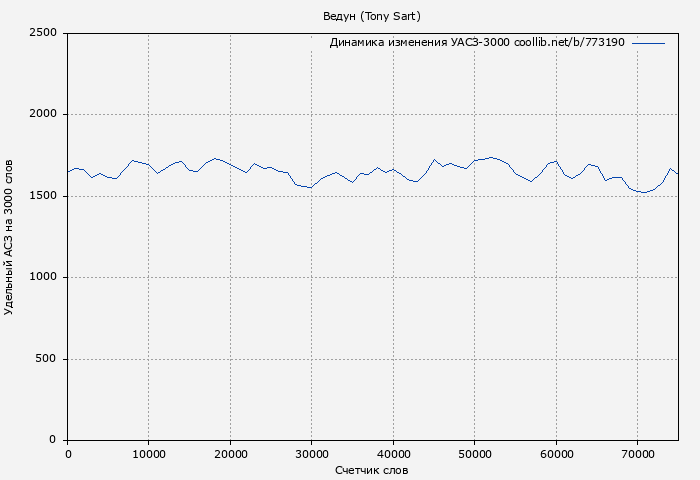Click the 60000 tick on horizontal axis
This screenshot has width=700, height=480.
pos(556,454)
